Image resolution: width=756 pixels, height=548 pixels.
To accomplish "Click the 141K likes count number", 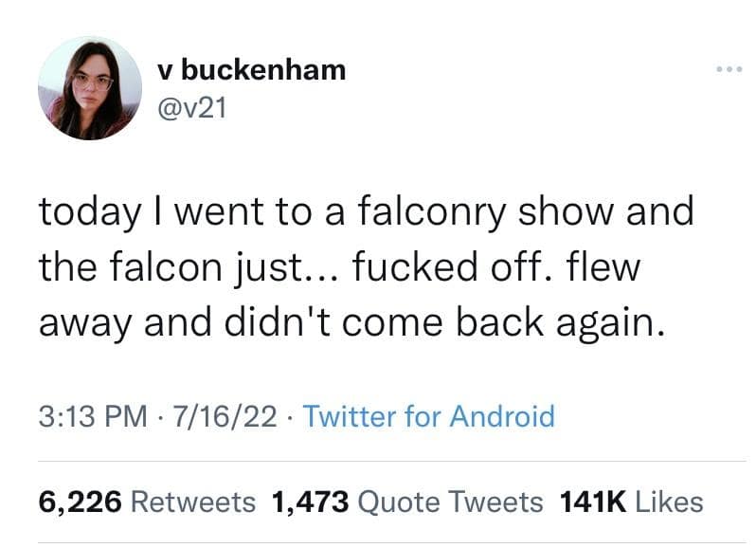I will coord(593,502).
